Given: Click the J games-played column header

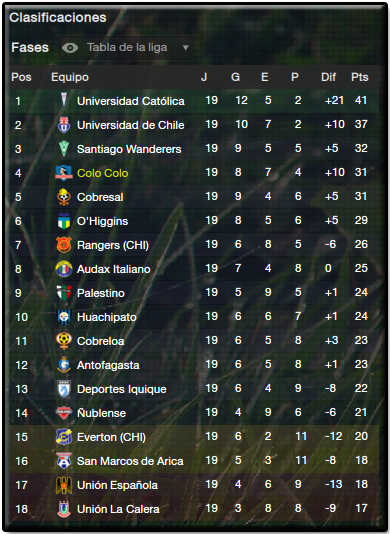Looking at the screenshot, I should [204, 77].
